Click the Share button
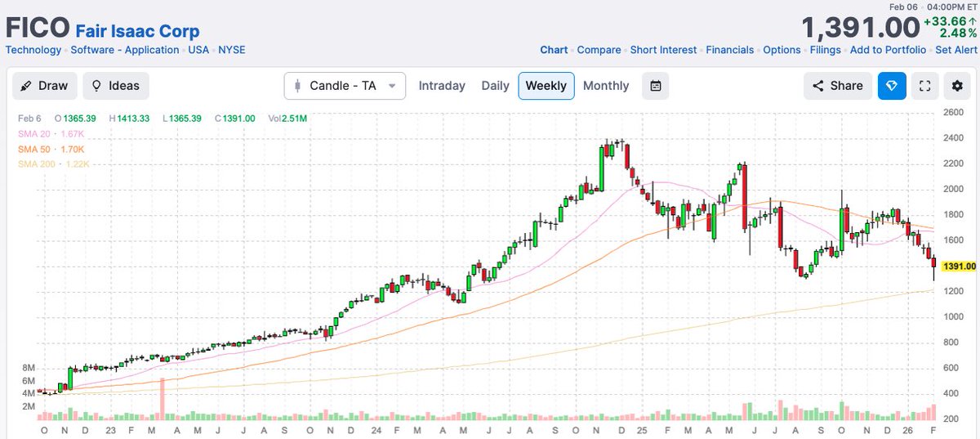The height and width of the screenshot is (439, 980). click(x=838, y=86)
